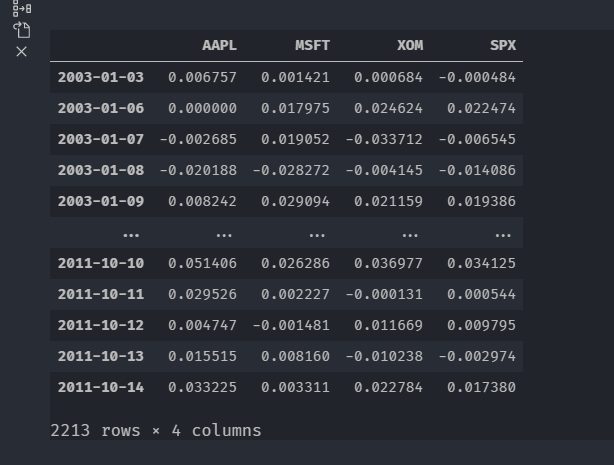Screen dimensions: 614x465
Task: Click SPX value -0.006545
Action: point(477,139)
